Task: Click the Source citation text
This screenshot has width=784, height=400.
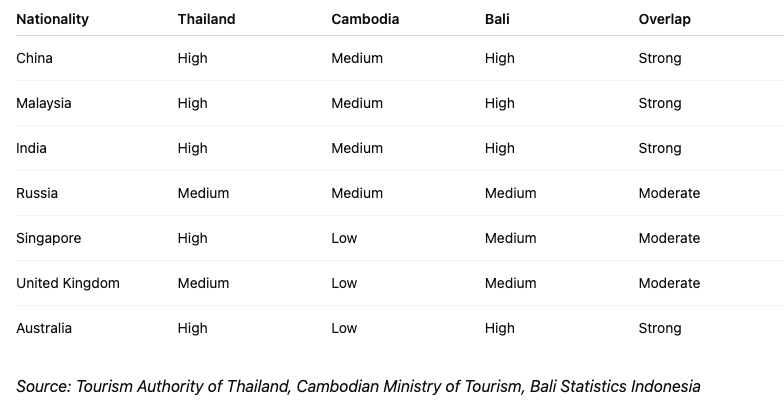Action: pyautogui.click(x=358, y=386)
